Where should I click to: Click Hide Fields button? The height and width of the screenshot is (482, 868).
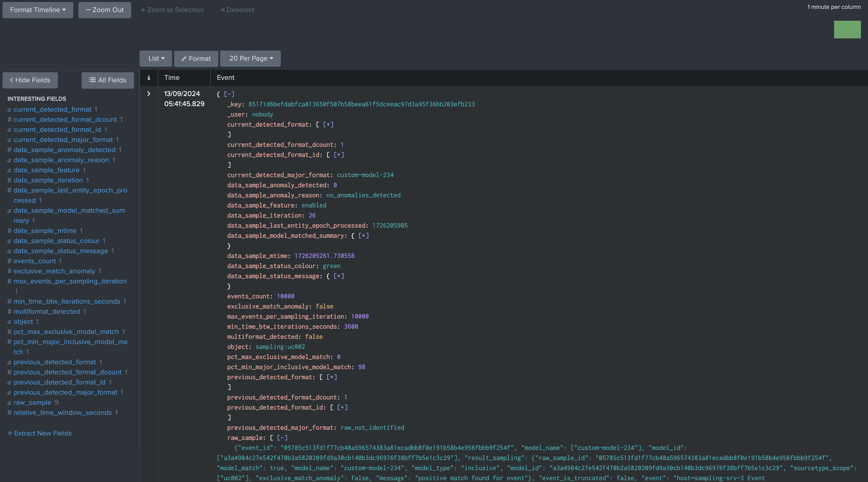coord(30,80)
